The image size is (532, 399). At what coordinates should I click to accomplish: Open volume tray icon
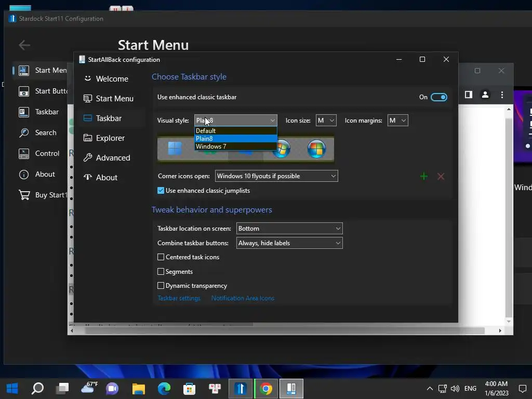[455, 389]
